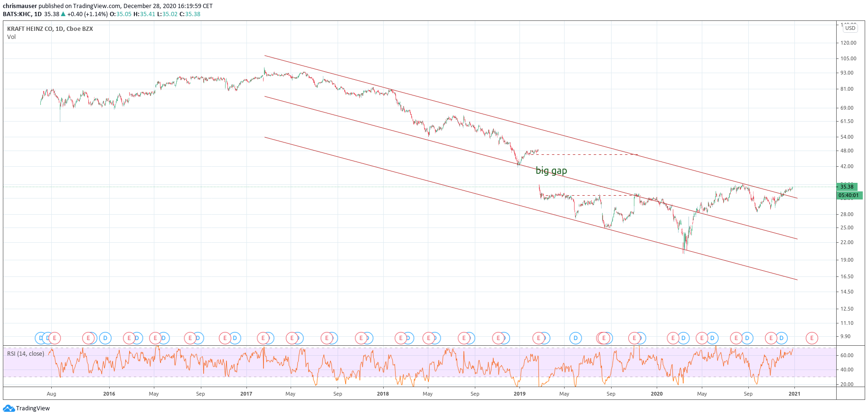The image size is (868, 417).
Task: Click the Aug label on the time axis
Action: tap(51, 394)
